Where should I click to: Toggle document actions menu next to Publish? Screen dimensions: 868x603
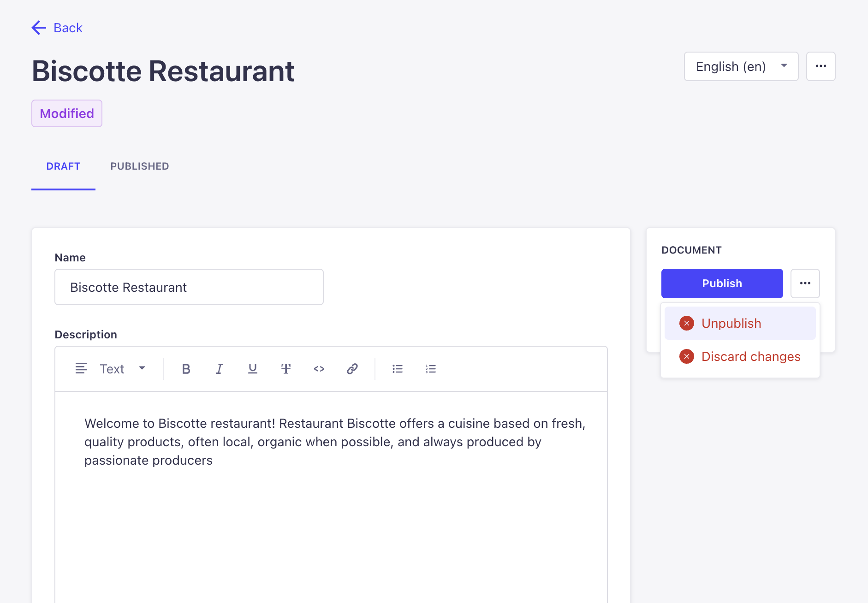click(x=805, y=284)
